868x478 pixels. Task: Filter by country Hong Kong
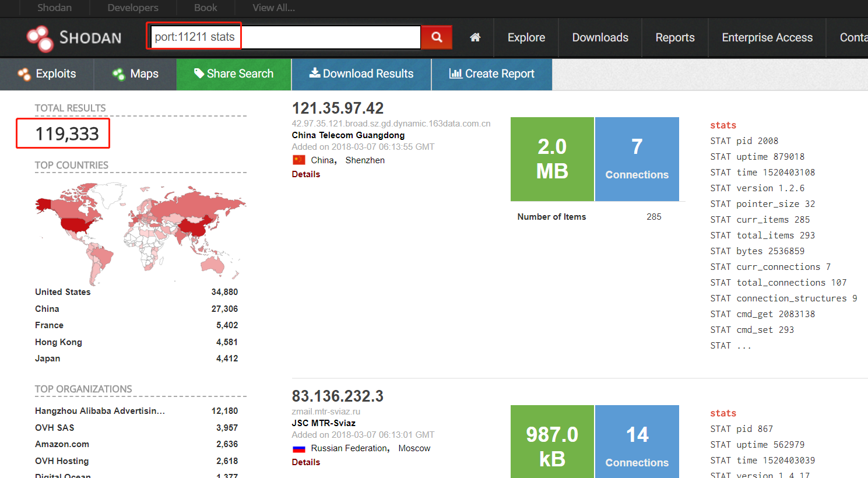click(58, 342)
